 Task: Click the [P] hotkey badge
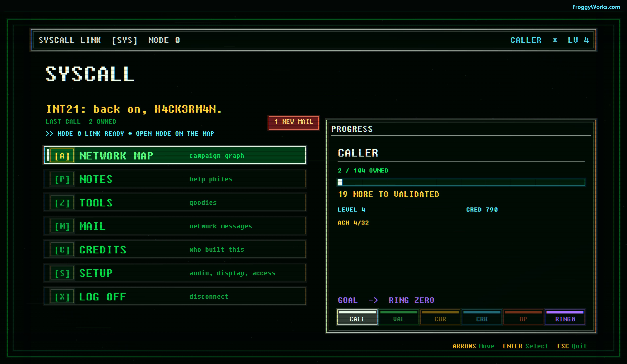(62, 179)
